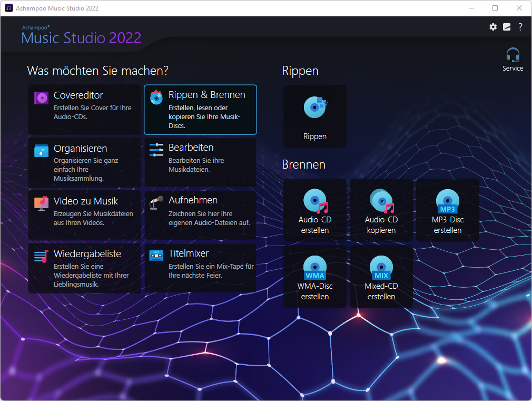Click 'Organisieren Sie ganz einfach' description
532x401 pixels.
click(86, 170)
